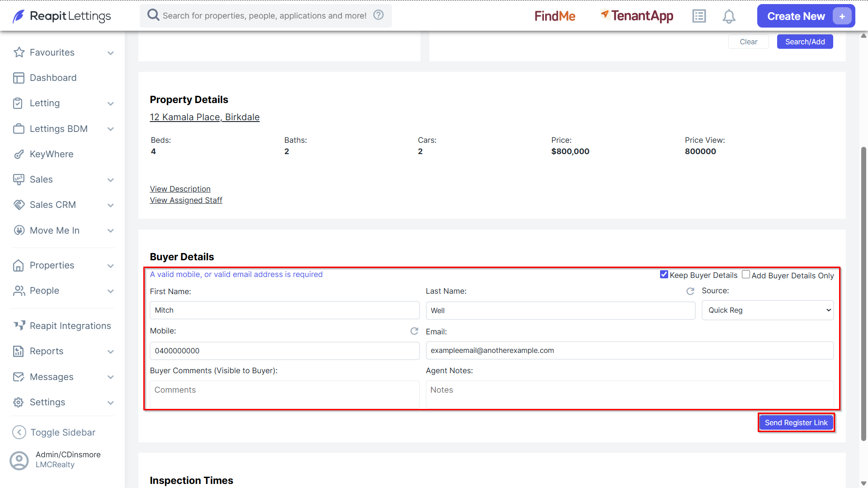868x488 pixels.
Task: Click the refresh icon beside Last Name
Action: point(690,291)
